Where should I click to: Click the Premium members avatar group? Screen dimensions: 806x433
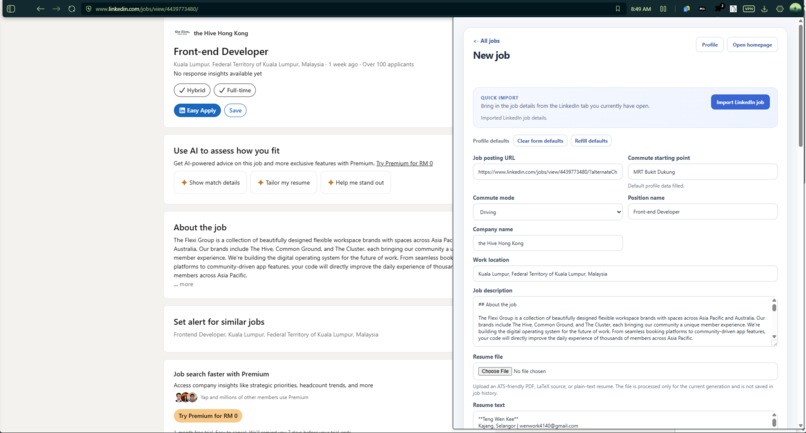pos(186,397)
